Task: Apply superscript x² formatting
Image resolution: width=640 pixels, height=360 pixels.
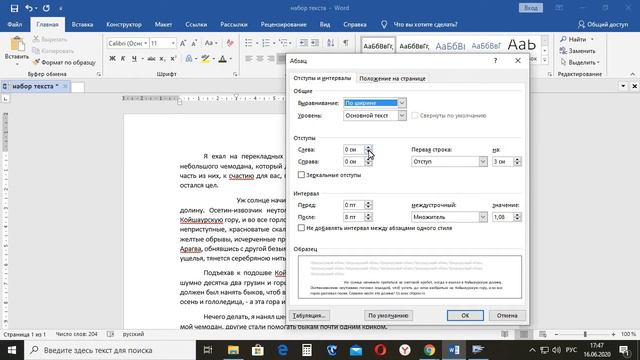Action: tap(173, 59)
